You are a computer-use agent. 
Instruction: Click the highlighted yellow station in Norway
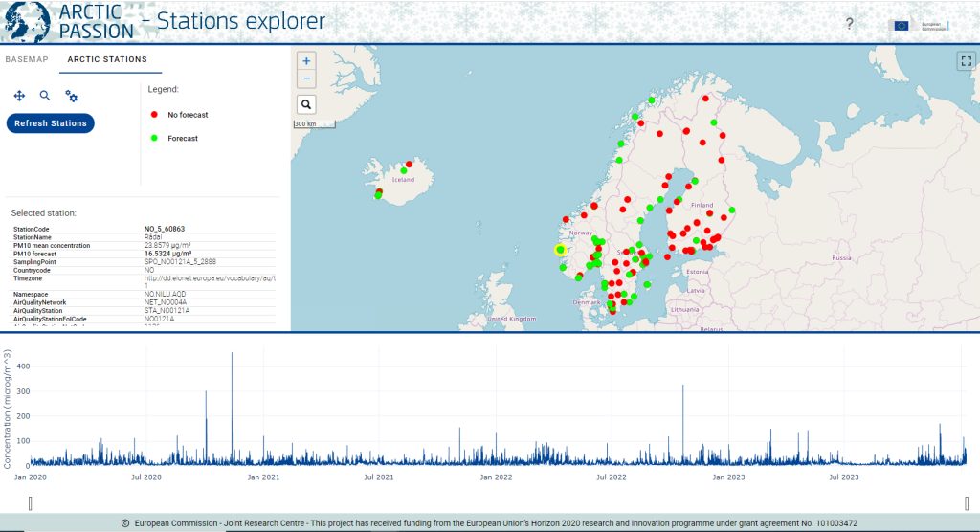561,250
